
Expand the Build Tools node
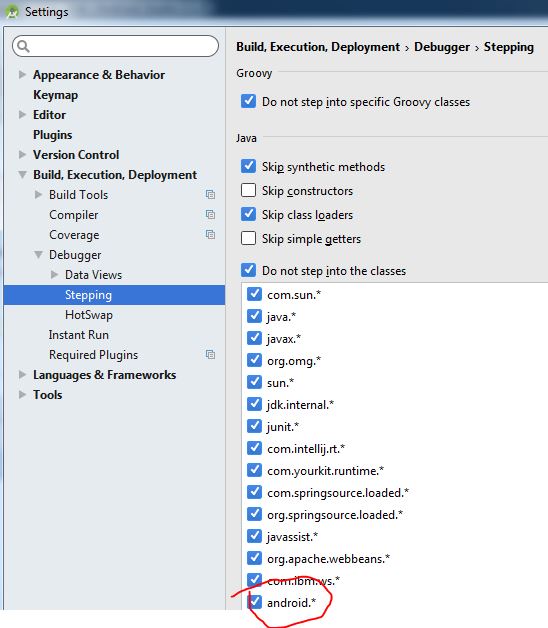[x=38, y=195]
